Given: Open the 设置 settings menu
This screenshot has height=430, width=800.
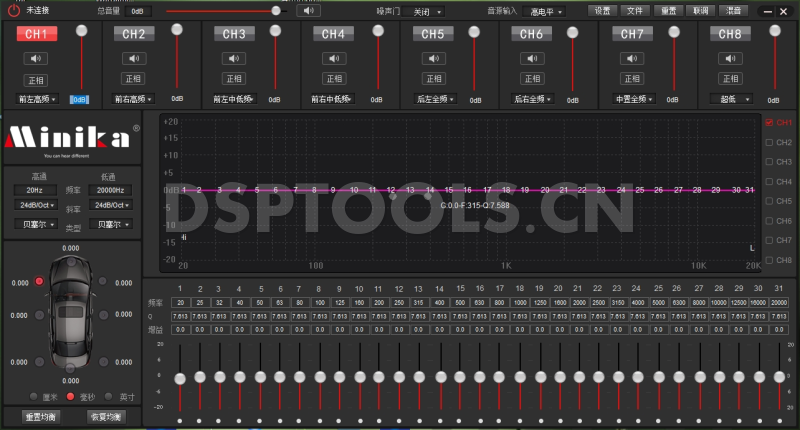Looking at the screenshot, I should (602, 11).
